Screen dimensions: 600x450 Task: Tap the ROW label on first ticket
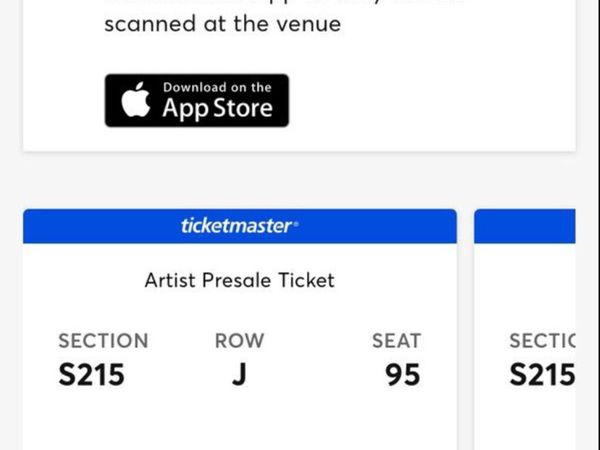240,341
